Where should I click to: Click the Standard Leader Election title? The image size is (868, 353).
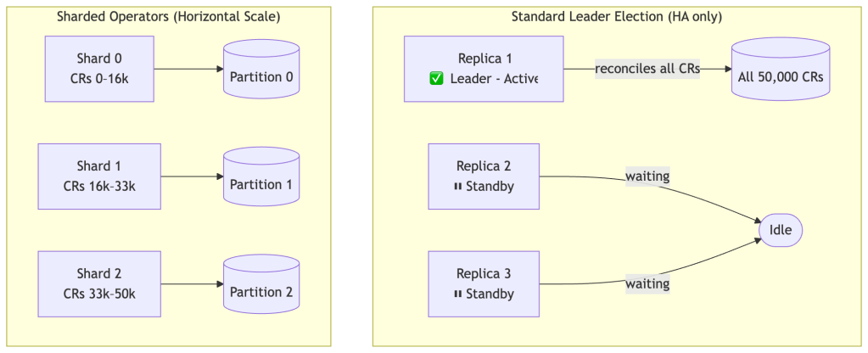[617, 17]
